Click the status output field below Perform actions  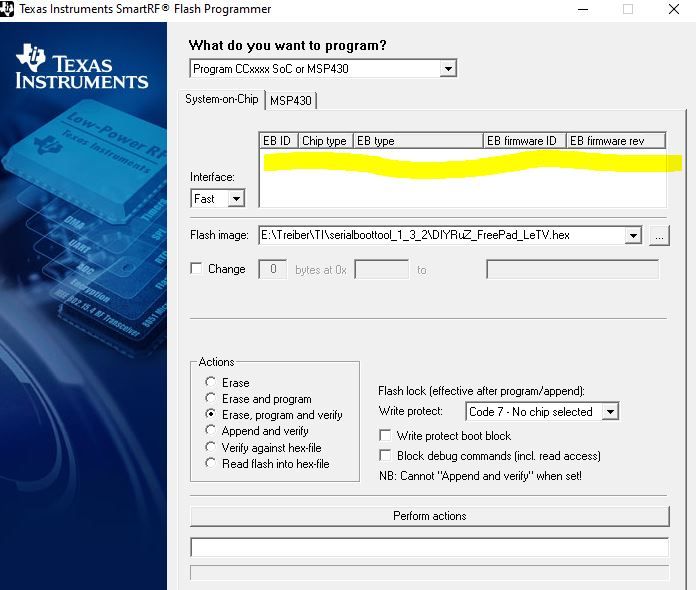coord(430,547)
